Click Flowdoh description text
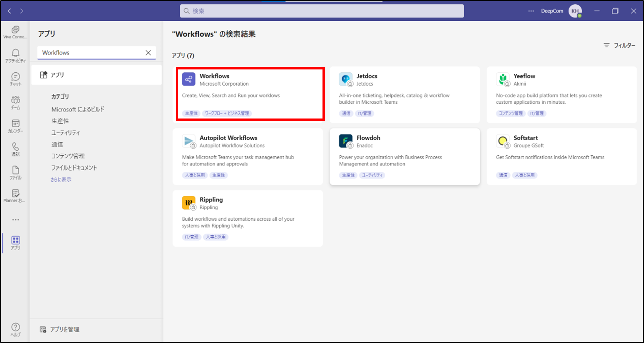The height and width of the screenshot is (343, 644). click(x=391, y=161)
